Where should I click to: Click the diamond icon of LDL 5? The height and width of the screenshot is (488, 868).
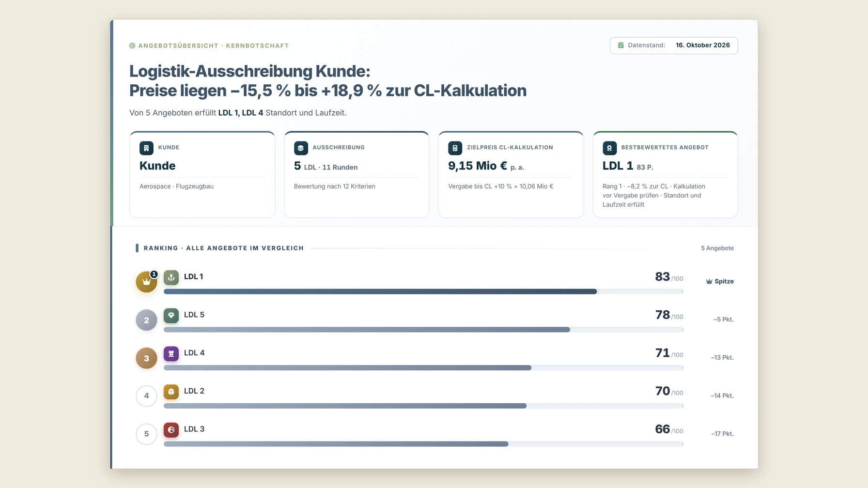(171, 316)
